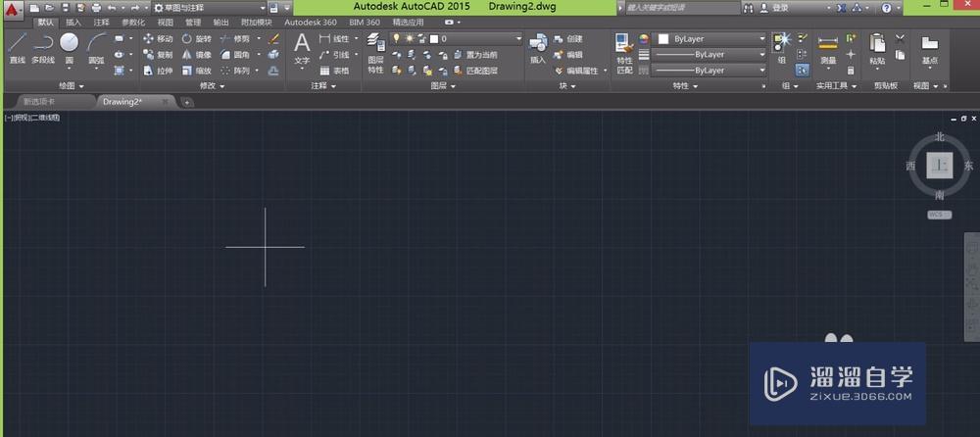Open the ByLayer linetype dropdown in the bottom row
Viewport: 980px width, 437px height.
(709, 70)
